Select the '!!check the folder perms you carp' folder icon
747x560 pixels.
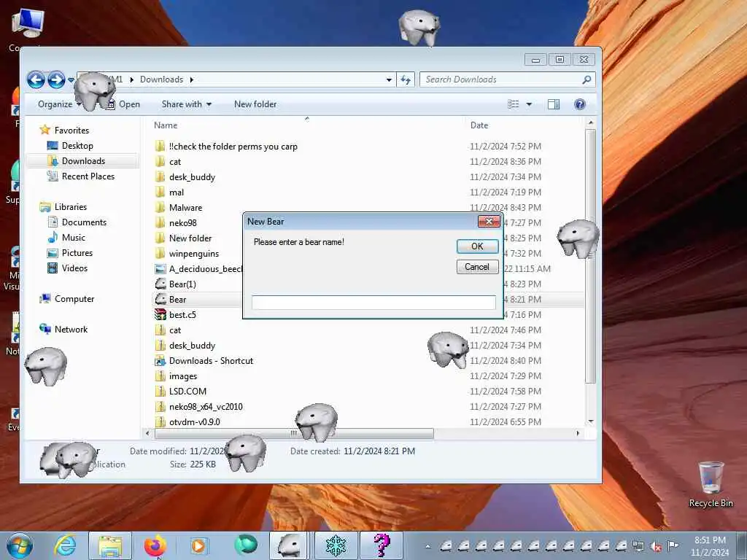160,146
